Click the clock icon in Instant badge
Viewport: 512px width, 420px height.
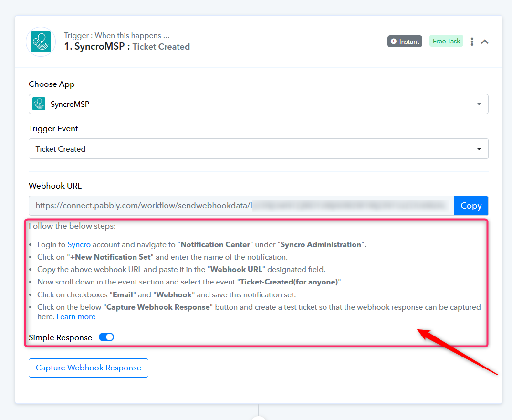pos(394,42)
